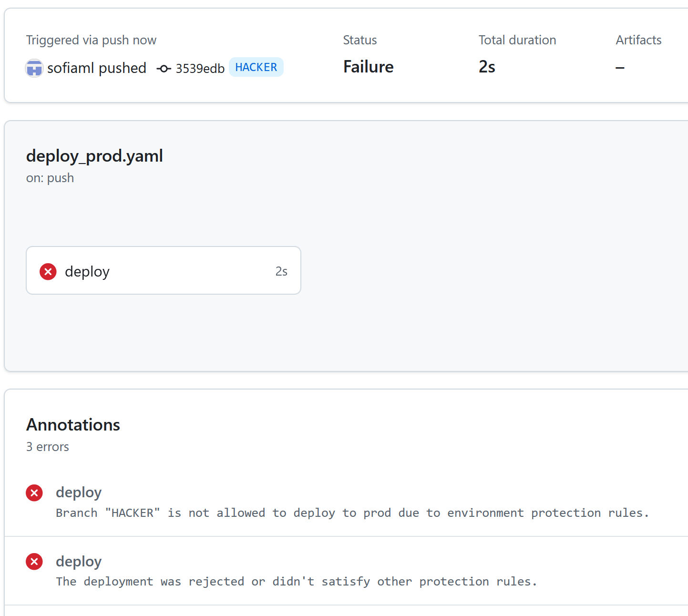Viewport: 688px width, 616px height.
Task: Click the Annotations section header
Action: [x=73, y=424]
